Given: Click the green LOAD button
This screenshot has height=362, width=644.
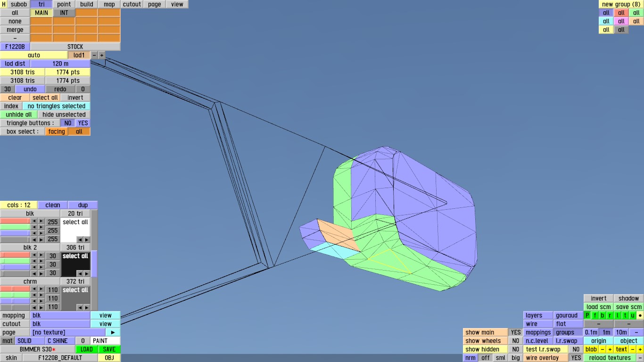Looking at the screenshot, I should click(87, 349).
